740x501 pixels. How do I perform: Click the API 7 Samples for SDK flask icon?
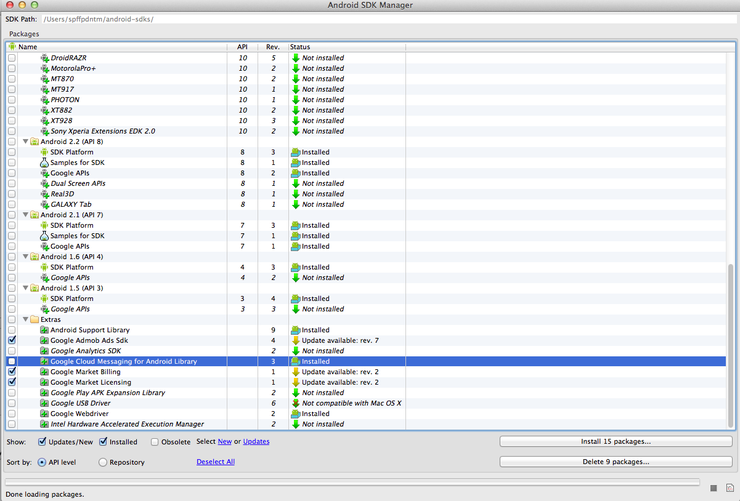44,236
